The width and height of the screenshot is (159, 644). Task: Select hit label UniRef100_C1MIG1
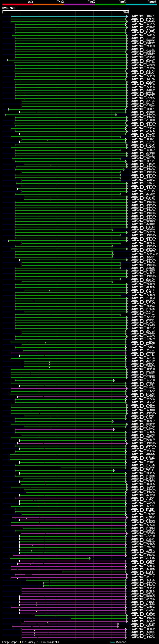(x=143, y=101)
